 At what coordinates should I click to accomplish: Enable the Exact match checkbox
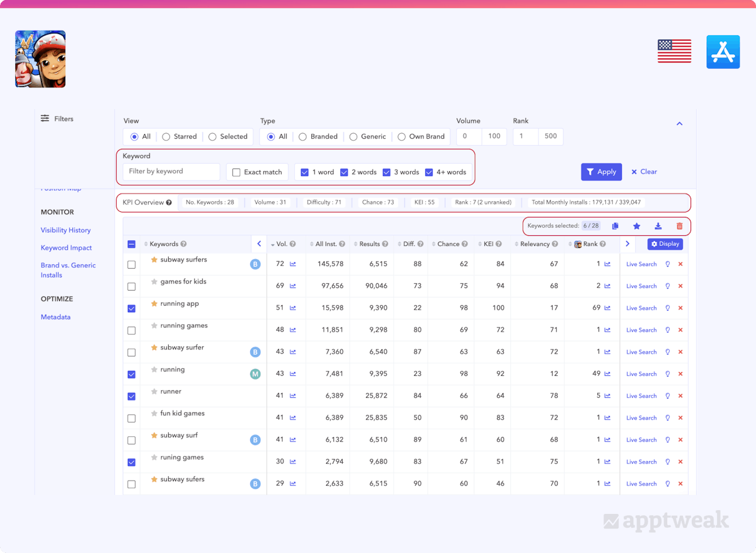tap(236, 172)
